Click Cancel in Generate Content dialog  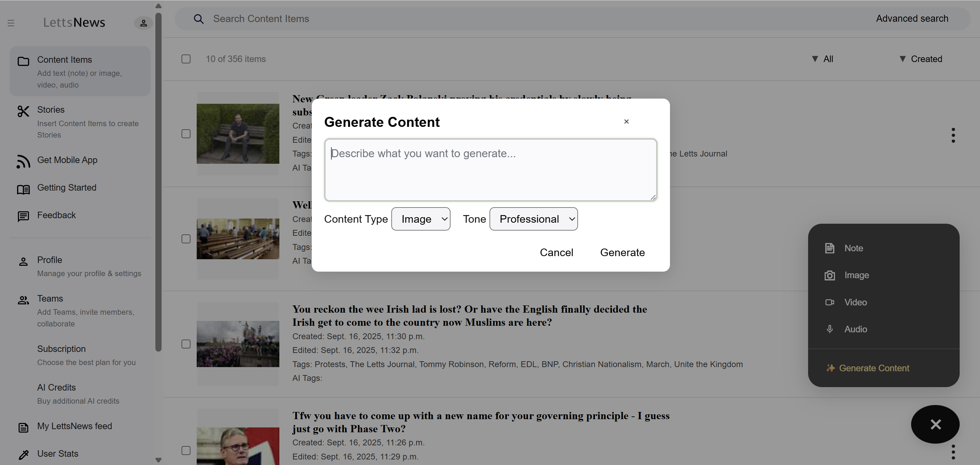click(x=556, y=253)
